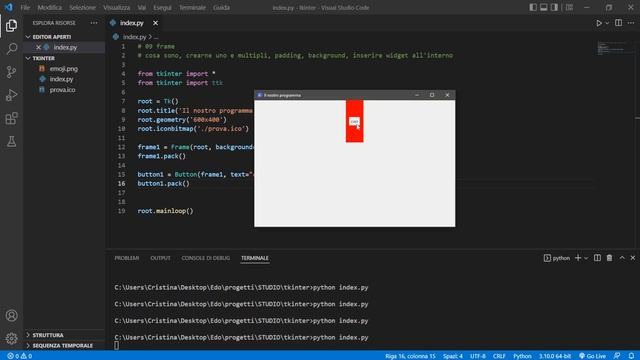Change encoding via UTF-8 status item

pos(478,356)
